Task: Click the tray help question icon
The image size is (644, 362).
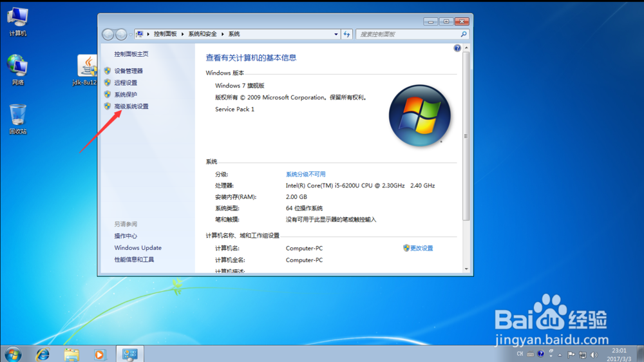Action: [541, 354]
